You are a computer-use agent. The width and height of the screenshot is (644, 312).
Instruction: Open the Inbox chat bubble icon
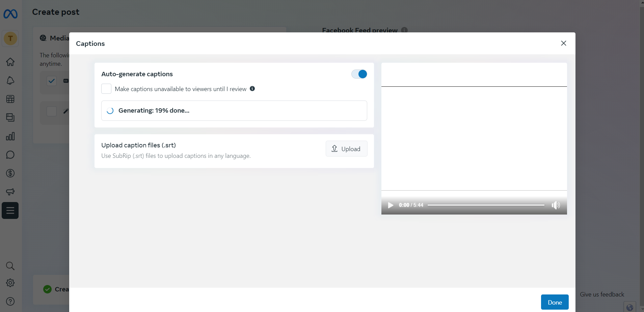click(10, 155)
